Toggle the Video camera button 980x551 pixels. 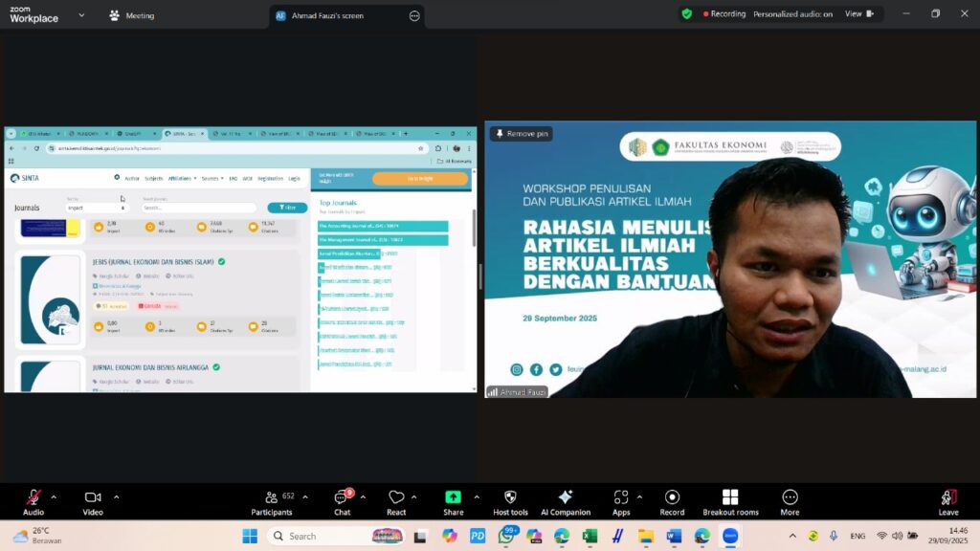(93, 497)
